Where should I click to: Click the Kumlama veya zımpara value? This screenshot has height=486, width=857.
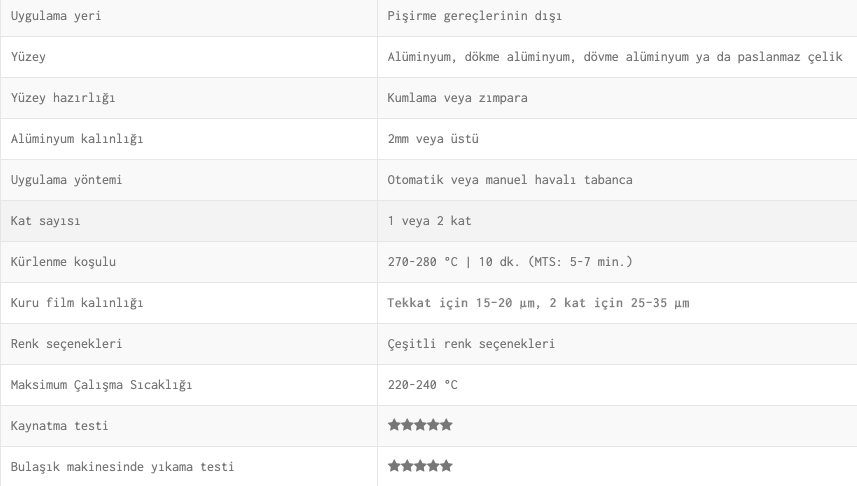coord(457,98)
